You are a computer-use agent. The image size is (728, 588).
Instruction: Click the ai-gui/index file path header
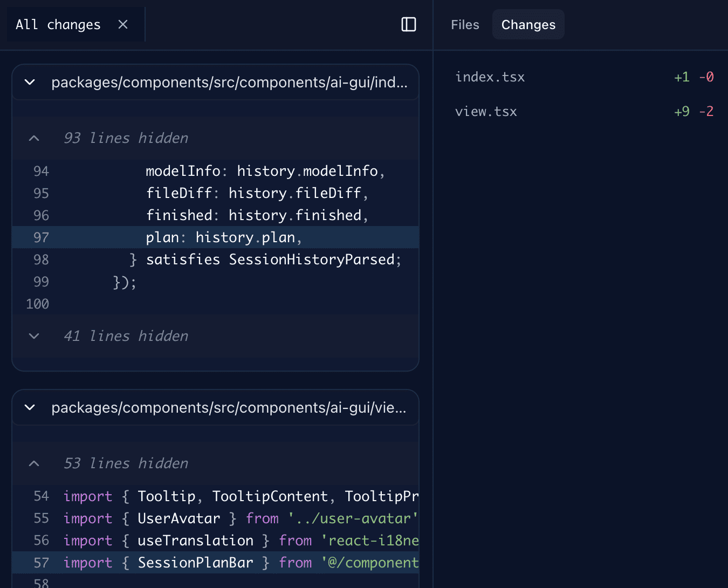(x=229, y=82)
